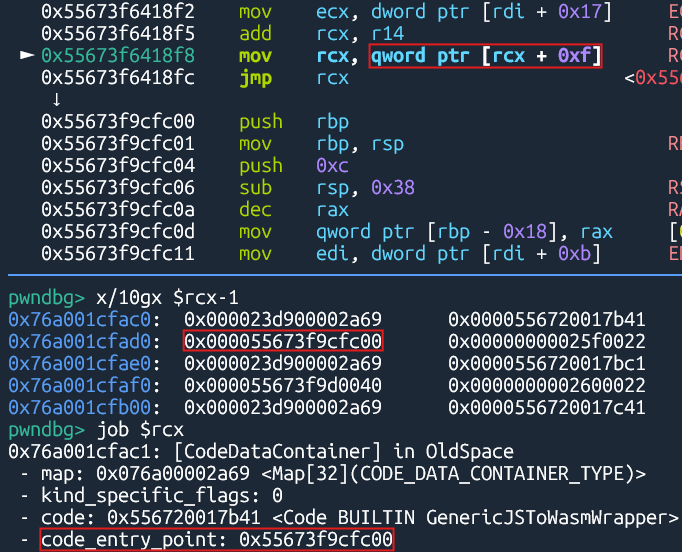
Task: Click the down arrow below the jmp line
Action: [x=56, y=99]
